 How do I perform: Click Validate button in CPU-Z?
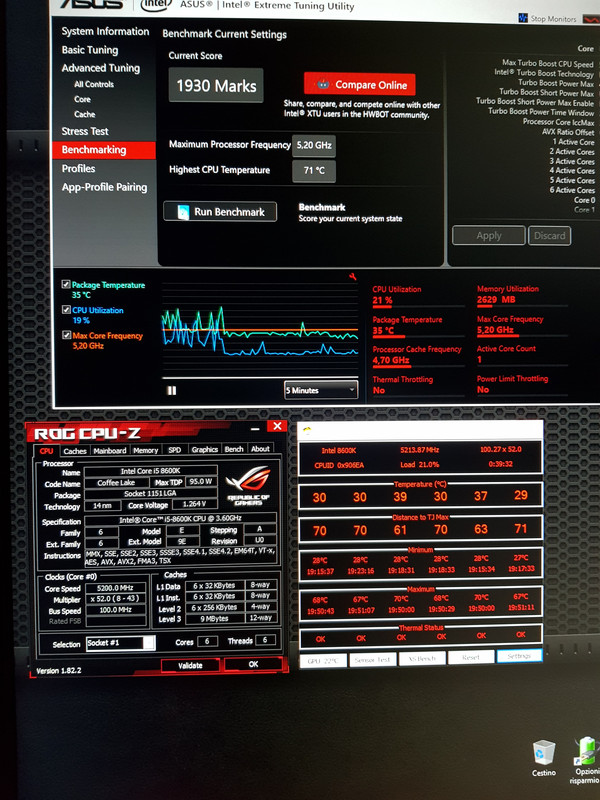click(x=190, y=665)
